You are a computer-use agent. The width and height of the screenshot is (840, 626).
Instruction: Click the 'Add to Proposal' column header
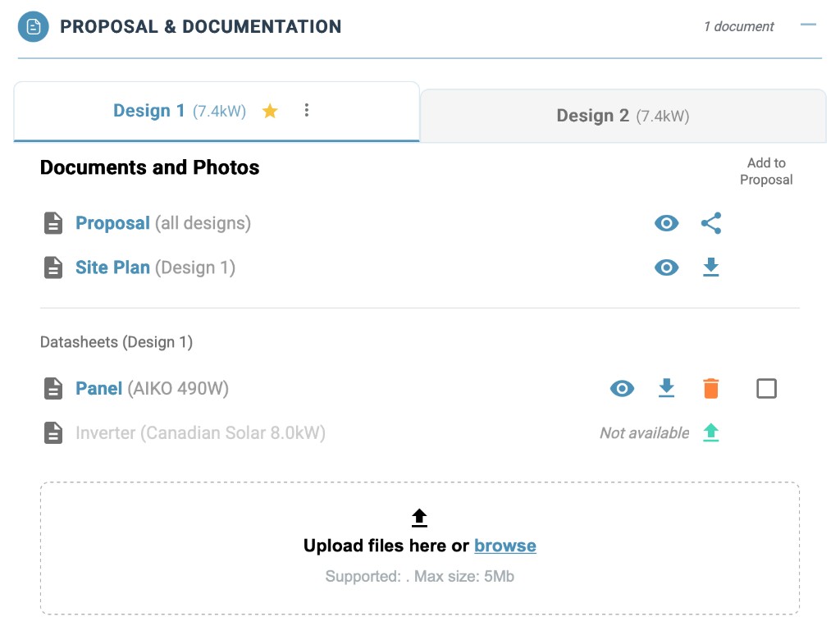766,171
